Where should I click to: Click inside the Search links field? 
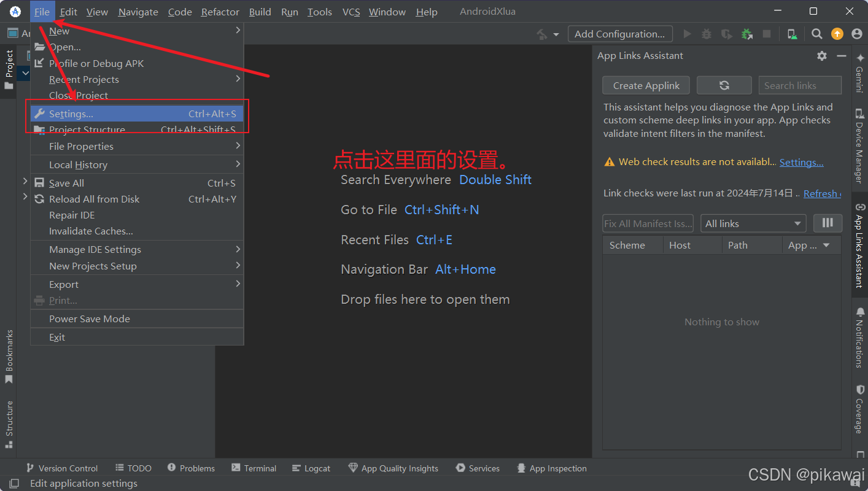click(x=799, y=85)
